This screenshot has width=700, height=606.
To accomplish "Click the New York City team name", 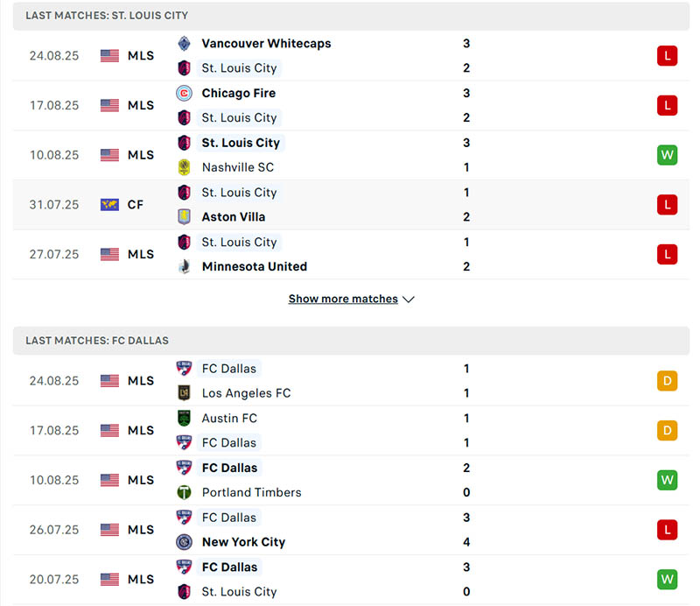I will point(243,542).
